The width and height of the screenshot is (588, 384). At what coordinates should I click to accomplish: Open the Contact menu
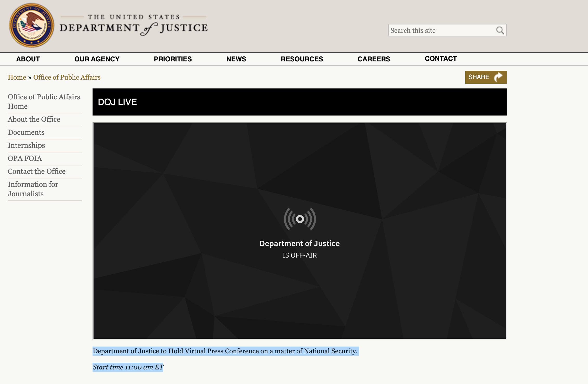[x=441, y=59]
